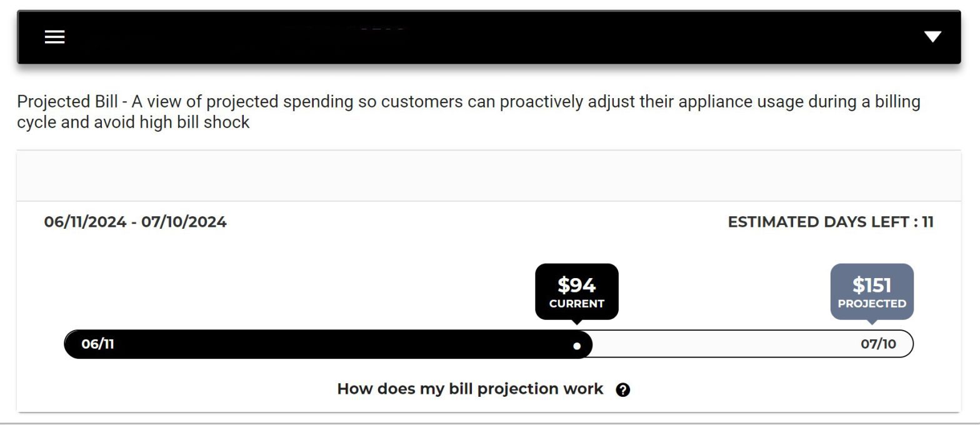Viewport: 980px width, 425px height.
Task: Click the blank gray strip above billing dates
Action: click(489, 176)
